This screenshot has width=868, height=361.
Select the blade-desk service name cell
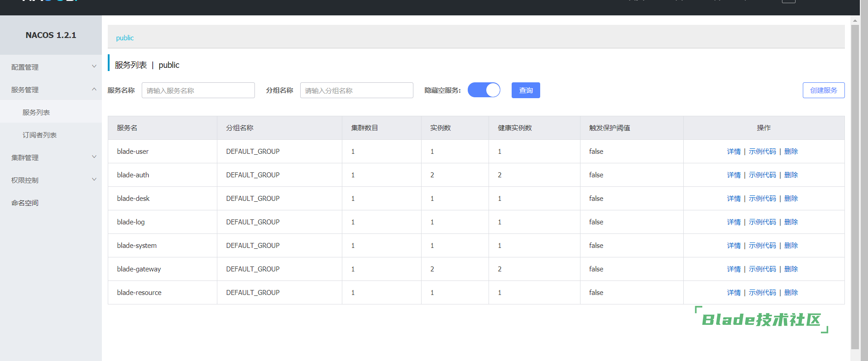163,199
